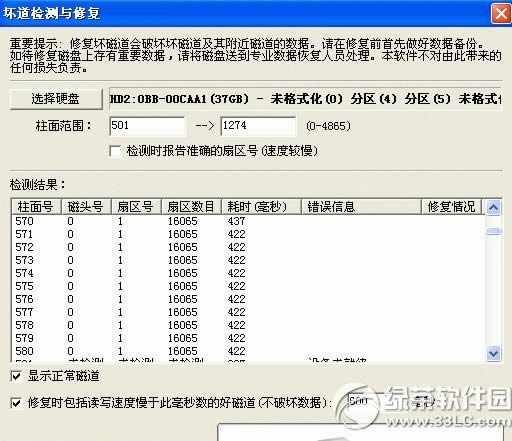512x441 pixels.
Task: Select the row for cylinder 570
Action: click(248, 221)
